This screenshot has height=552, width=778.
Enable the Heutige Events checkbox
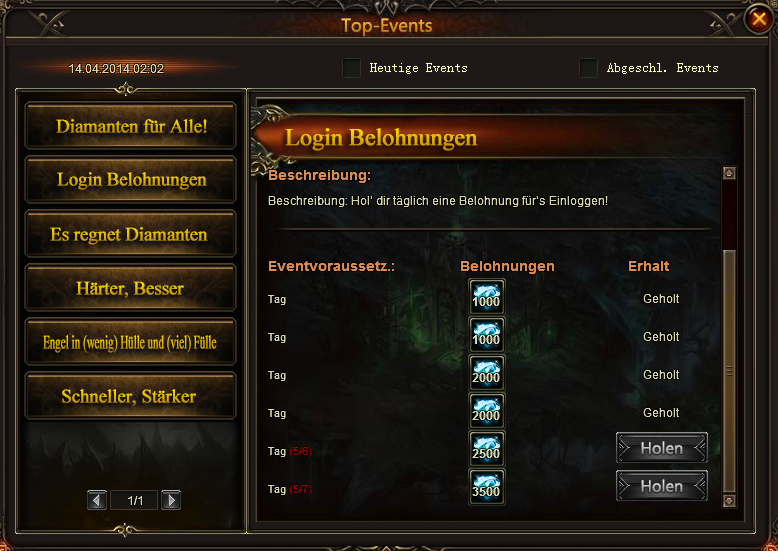pyautogui.click(x=351, y=68)
